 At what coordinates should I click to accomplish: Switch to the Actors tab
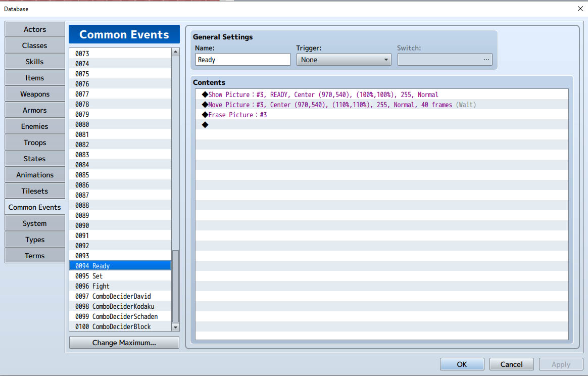click(34, 29)
